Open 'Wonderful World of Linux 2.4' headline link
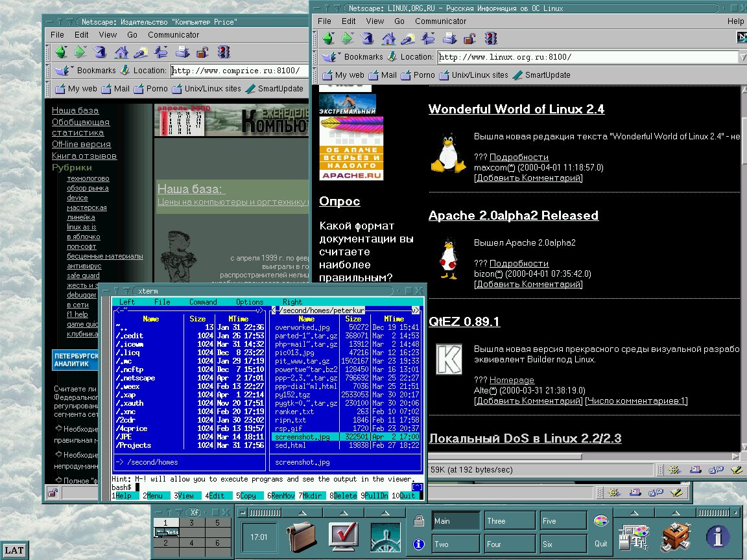The height and width of the screenshot is (560, 747). (x=516, y=109)
